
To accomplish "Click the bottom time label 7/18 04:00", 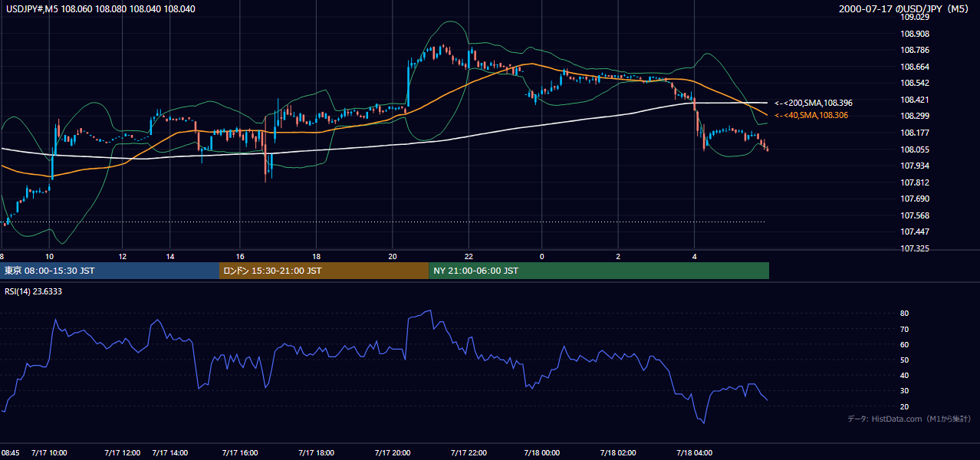I will click(694, 452).
